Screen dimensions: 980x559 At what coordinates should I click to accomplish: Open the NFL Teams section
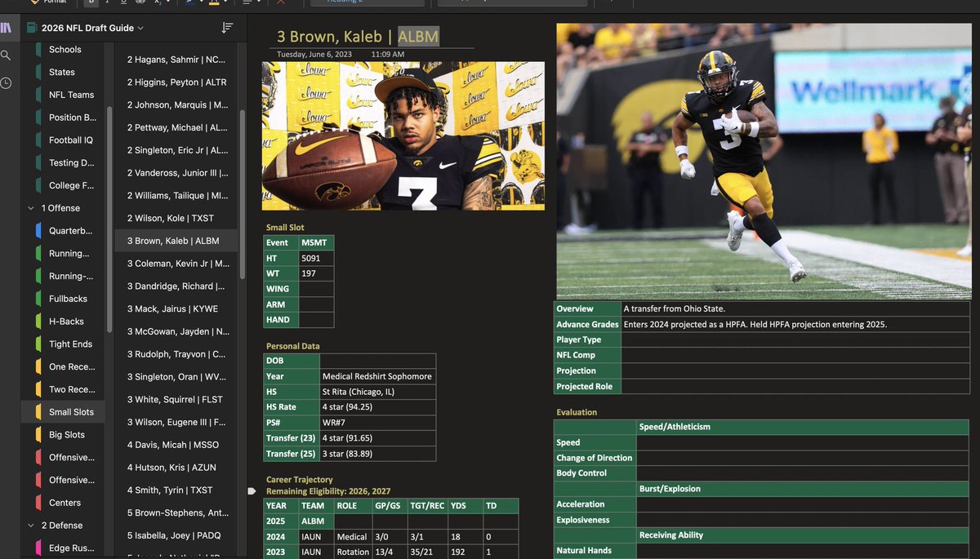pos(69,95)
